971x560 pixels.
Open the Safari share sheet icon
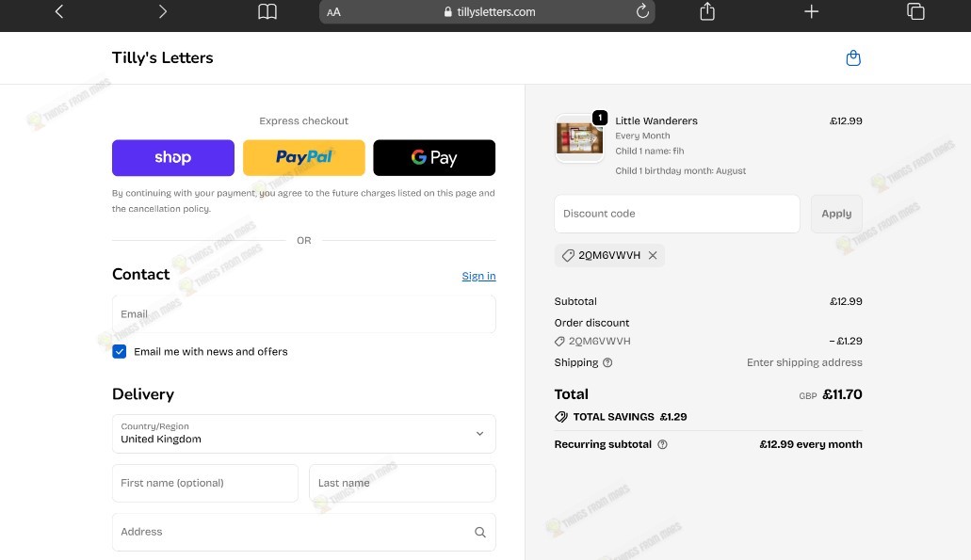pos(707,11)
